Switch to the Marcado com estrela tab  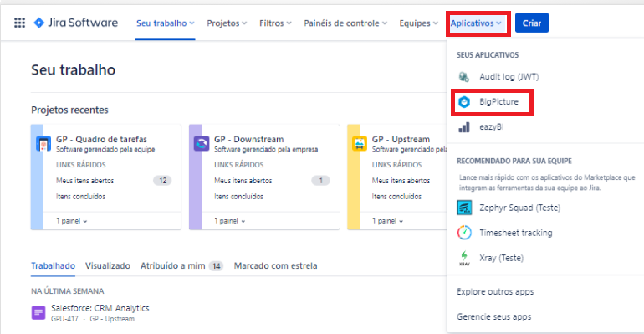(x=276, y=266)
